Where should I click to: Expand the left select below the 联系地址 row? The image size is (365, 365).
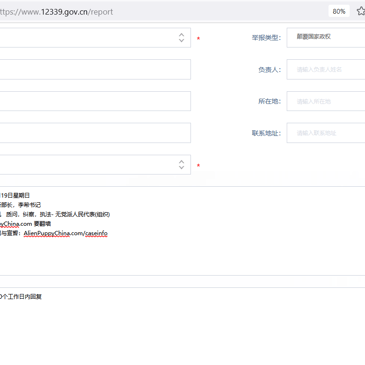[x=95, y=164]
